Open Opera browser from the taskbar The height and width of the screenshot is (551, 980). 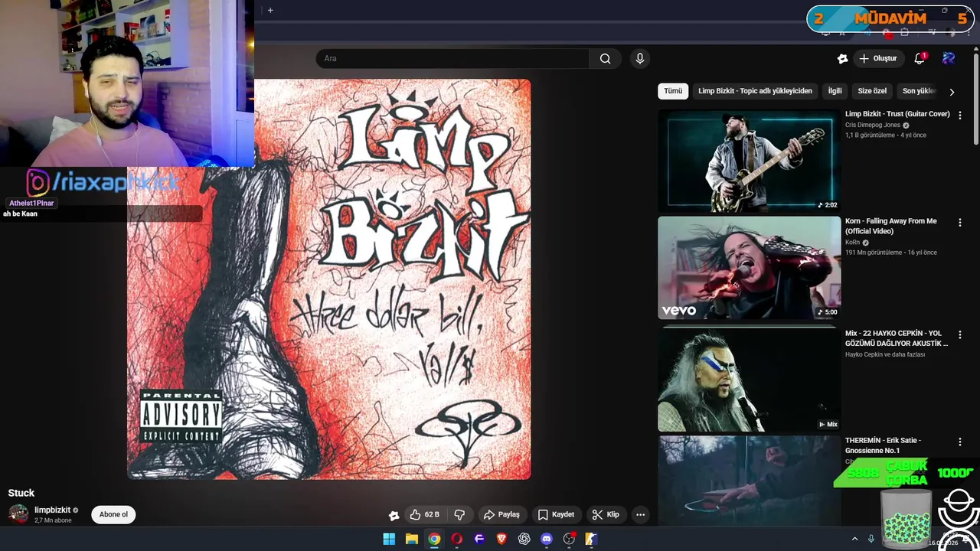456,539
